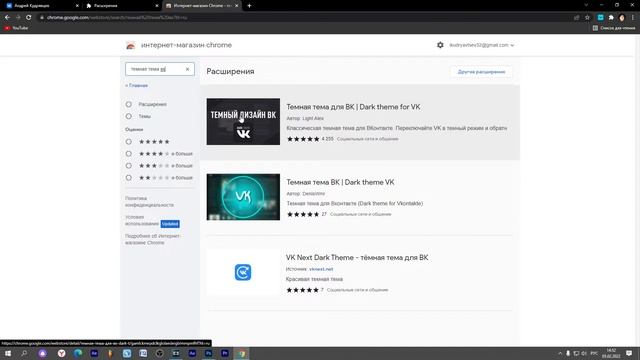The width and height of the screenshot is (640, 360).
Task: Open Microsoft Edge from the taskbar
Action: (78, 353)
